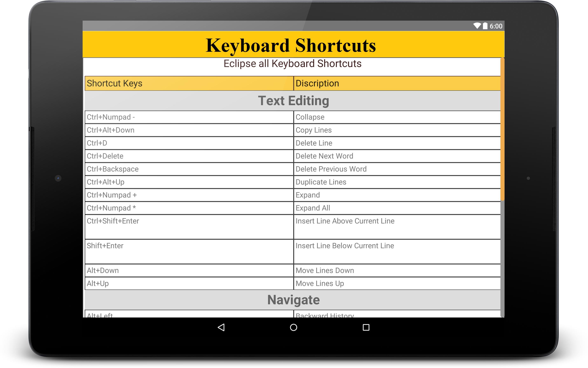
Task: Tap the Android home circle button
Action: [294, 327]
